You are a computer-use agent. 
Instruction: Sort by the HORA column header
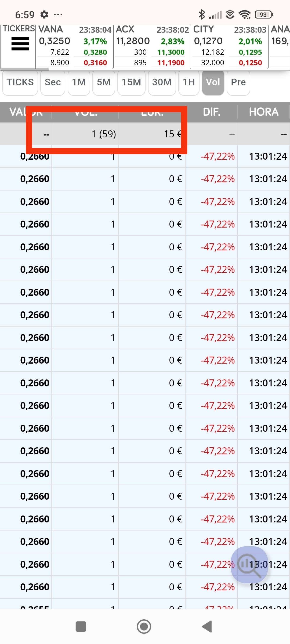point(264,112)
